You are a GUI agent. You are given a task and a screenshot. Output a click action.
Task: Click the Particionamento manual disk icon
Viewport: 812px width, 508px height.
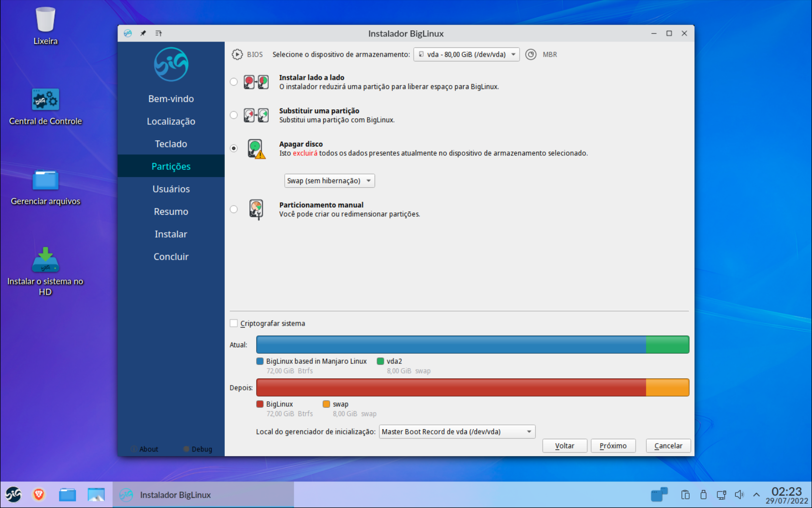pos(256,209)
